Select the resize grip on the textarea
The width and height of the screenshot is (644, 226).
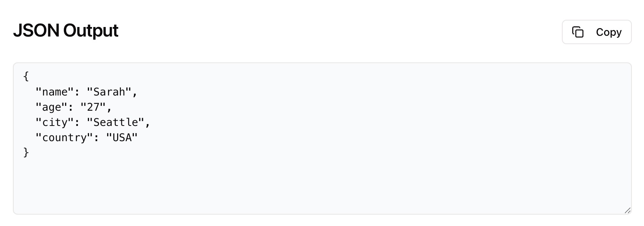(x=628, y=210)
